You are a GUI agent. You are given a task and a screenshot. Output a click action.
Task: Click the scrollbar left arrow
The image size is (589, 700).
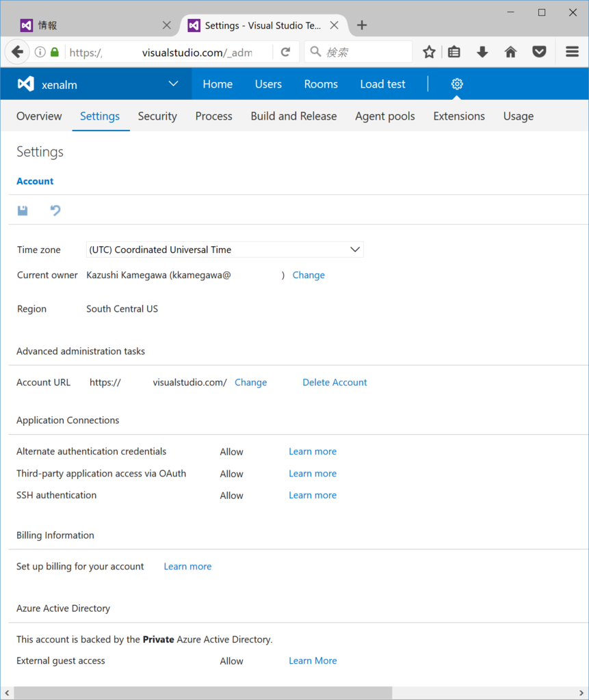(7, 693)
